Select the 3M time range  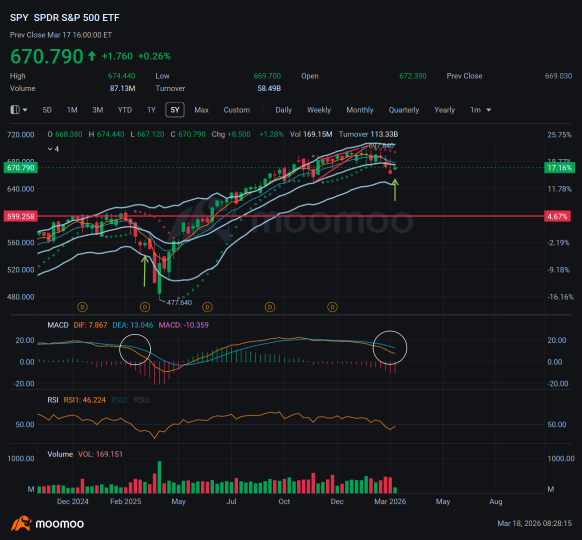[98, 110]
